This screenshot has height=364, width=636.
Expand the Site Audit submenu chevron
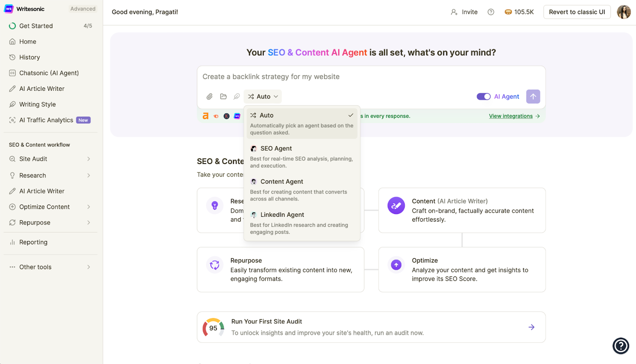click(x=89, y=159)
